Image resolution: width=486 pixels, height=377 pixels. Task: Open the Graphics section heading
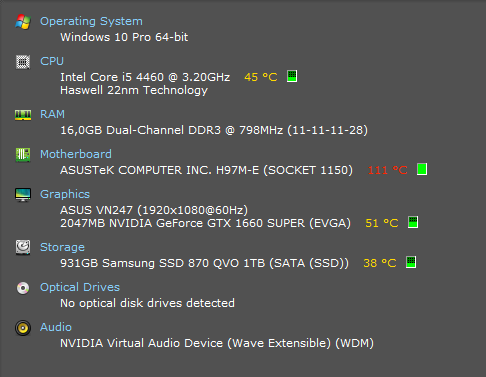tap(65, 194)
